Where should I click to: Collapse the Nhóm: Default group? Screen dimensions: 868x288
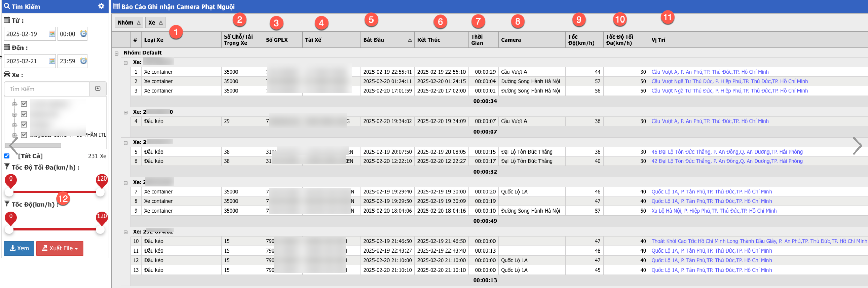[117, 53]
